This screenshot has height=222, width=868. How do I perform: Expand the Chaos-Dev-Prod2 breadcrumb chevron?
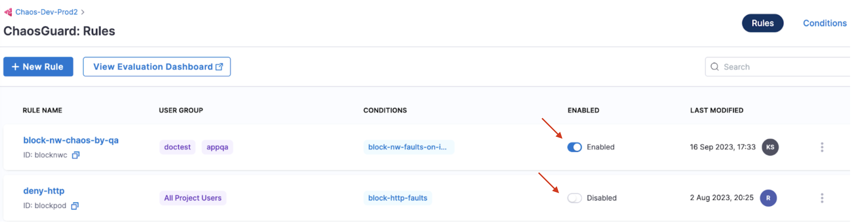pyautogui.click(x=83, y=12)
